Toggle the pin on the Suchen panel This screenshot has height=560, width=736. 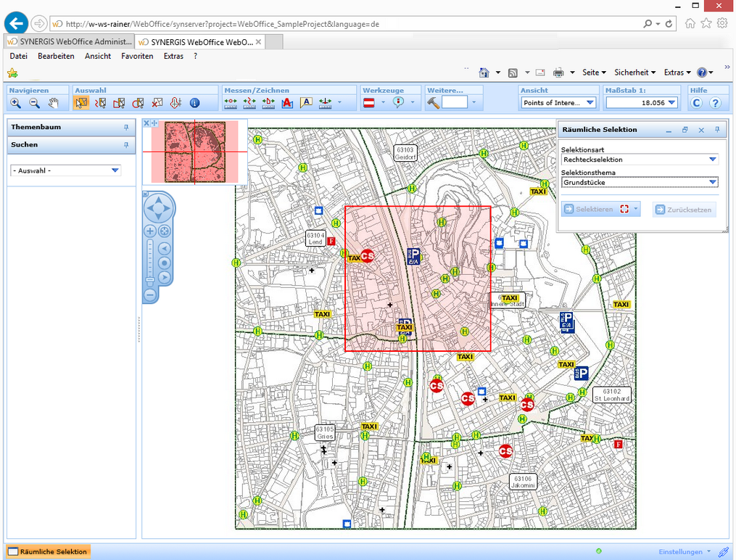coord(126,145)
